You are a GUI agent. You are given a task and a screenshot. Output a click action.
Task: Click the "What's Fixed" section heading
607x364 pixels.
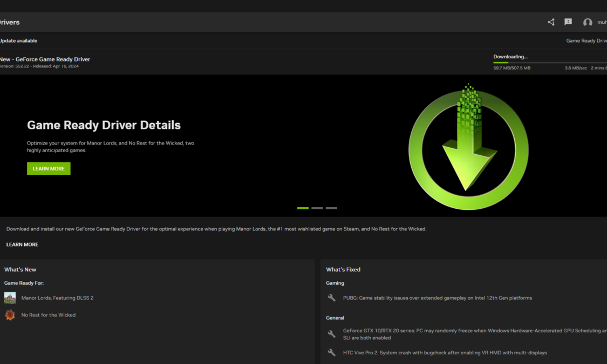[x=343, y=270]
